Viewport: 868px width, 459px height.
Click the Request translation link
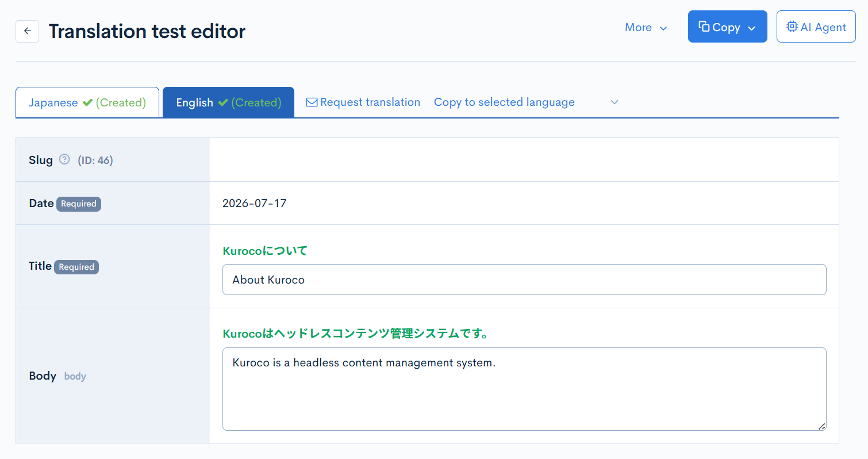[x=363, y=102]
